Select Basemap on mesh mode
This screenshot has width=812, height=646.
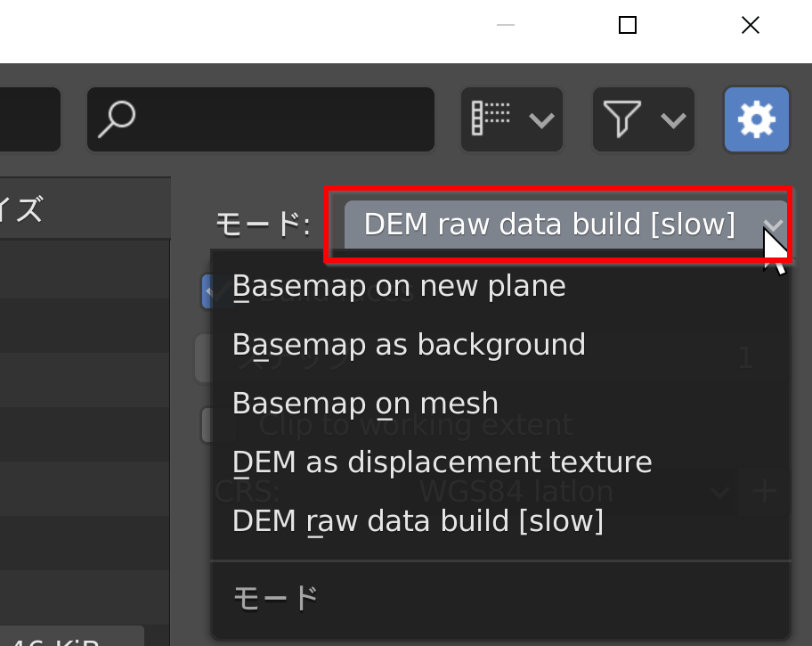(x=365, y=404)
